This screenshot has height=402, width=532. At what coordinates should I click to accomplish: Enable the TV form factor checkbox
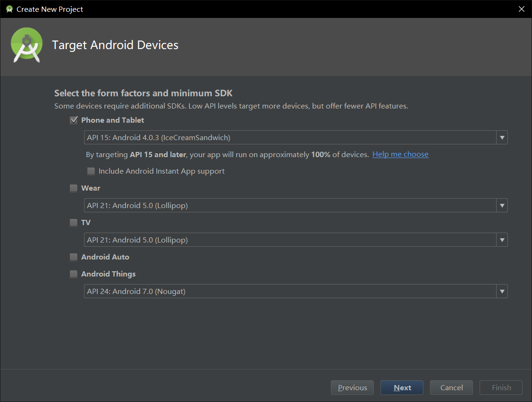coord(74,223)
